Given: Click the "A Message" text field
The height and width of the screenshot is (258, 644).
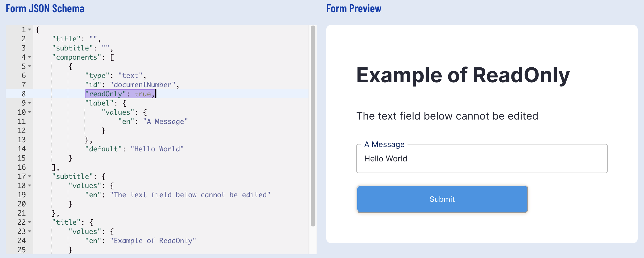Looking at the screenshot, I should pos(482,159).
